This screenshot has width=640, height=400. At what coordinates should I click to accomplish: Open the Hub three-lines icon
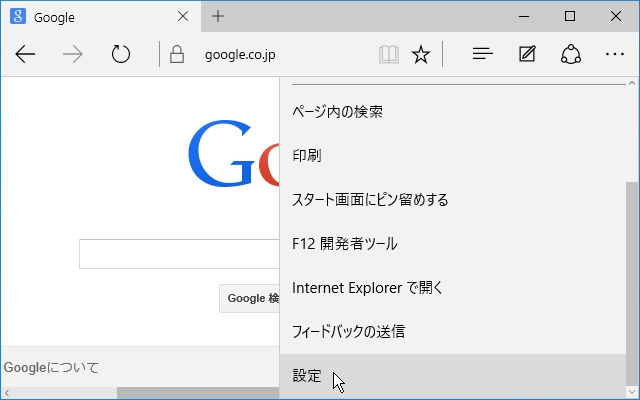tap(482, 54)
